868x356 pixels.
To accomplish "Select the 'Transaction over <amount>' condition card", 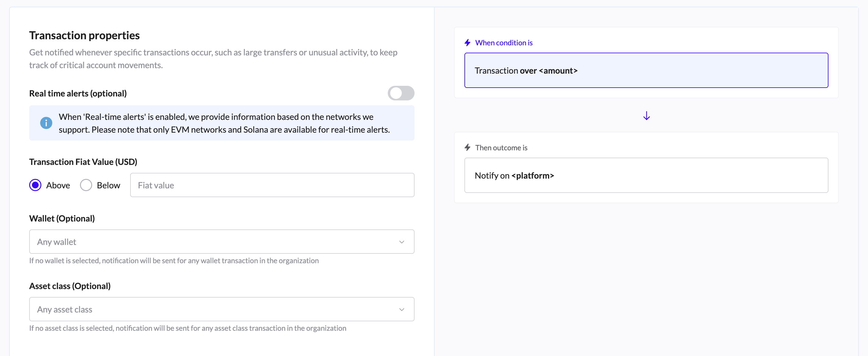I will click(x=646, y=71).
